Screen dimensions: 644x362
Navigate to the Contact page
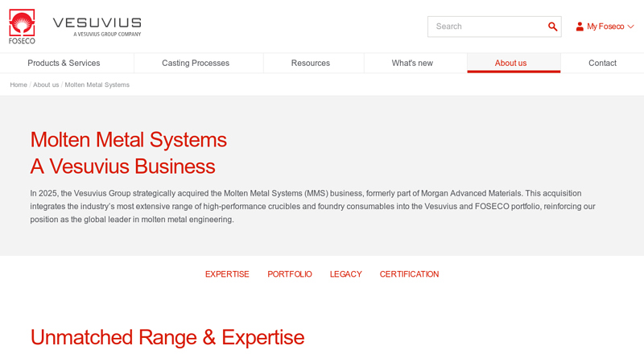602,64
